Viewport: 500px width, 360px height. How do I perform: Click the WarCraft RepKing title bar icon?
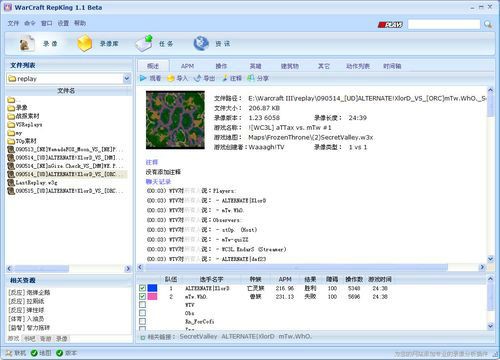point(8,7)
